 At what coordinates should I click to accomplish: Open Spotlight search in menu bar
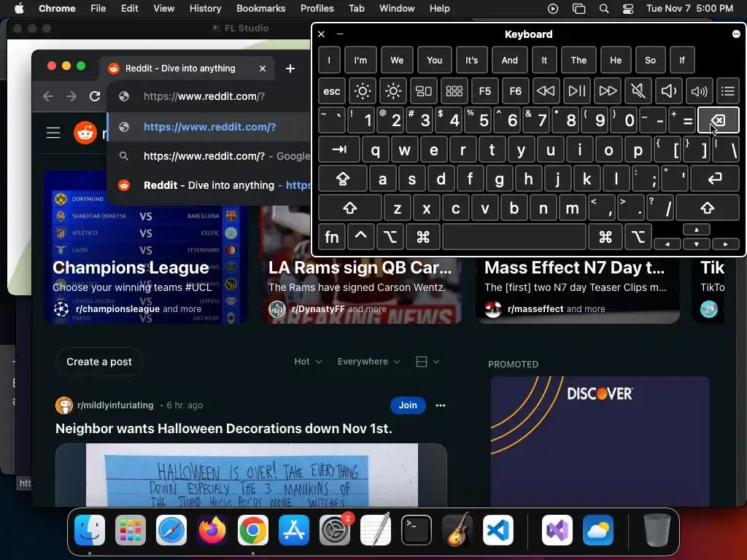tap(603, 8)
